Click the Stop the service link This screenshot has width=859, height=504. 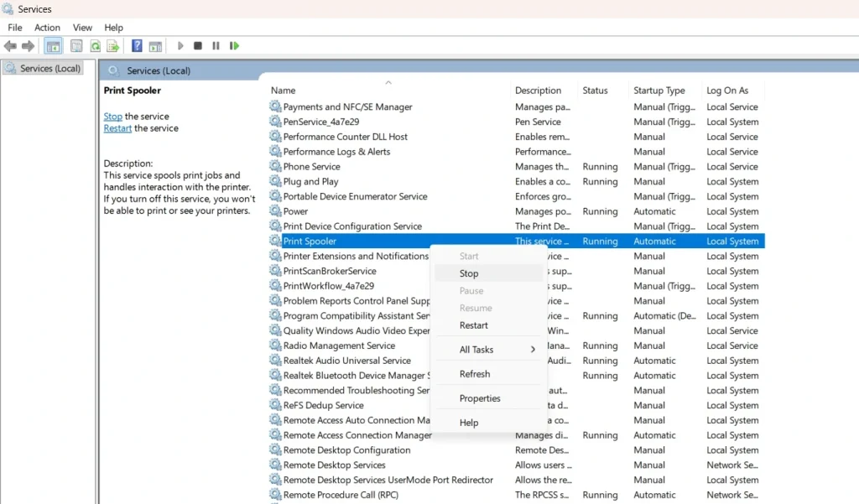point(112,117)
